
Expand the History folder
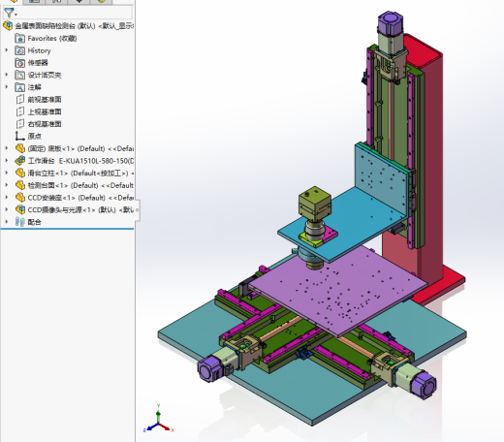pos(7,50)
